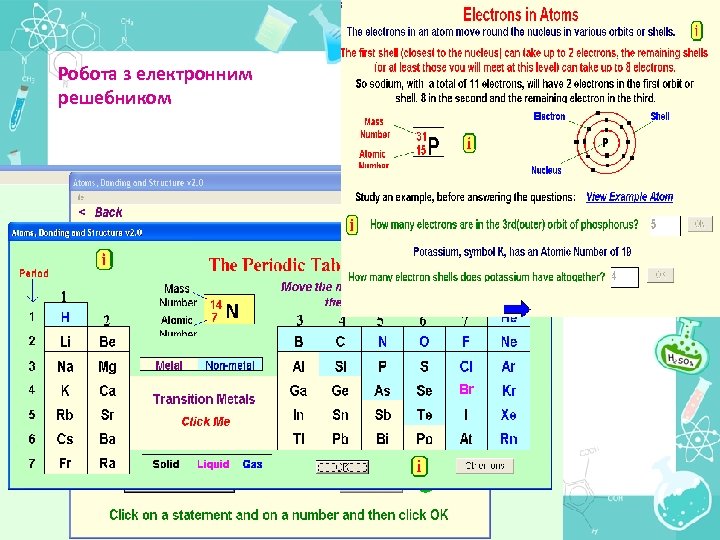Viewport: 720px width, 540px height.
Task: Select germanium Ge cell
Action: [x=340, y=391]
